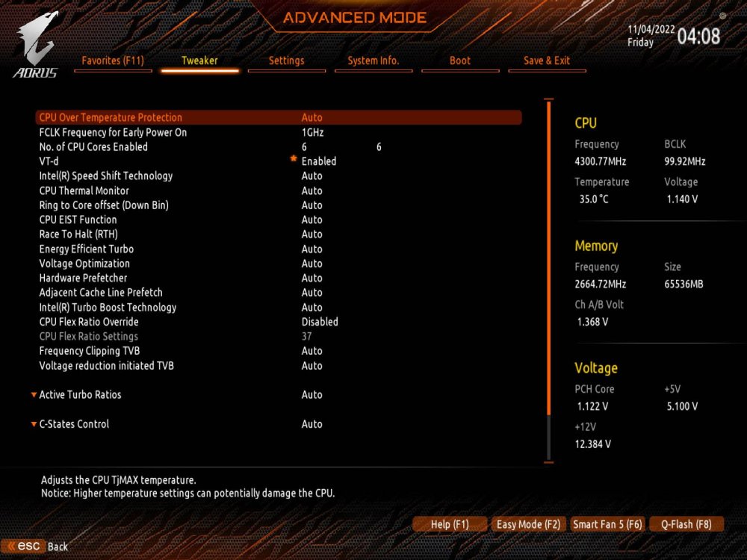Toggle Energy Efficient Turbo setting

click(312, 249)
